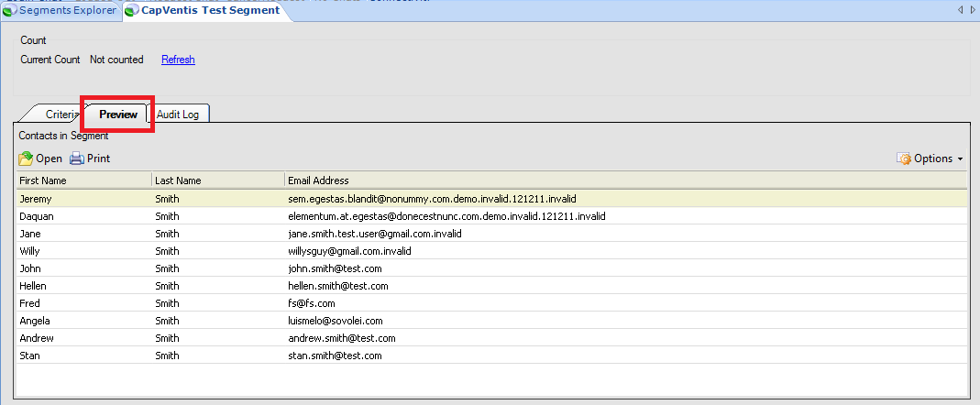Click the Segments Explorer tab icon
Image resolution: width=980 pixels, height=405 pixels.
(10, 10)
